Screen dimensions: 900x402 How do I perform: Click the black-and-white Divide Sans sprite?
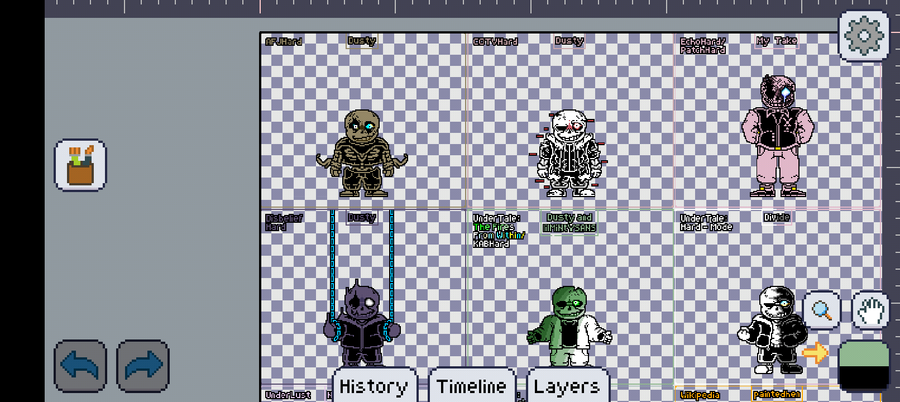click(x=773, y=330)
